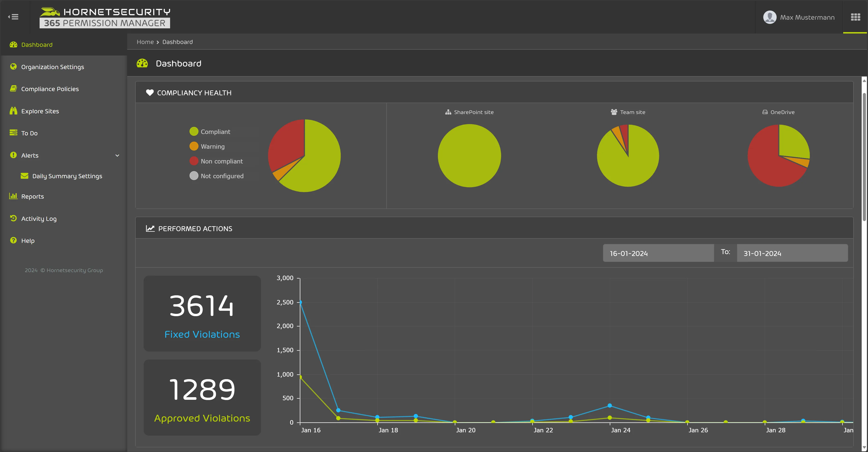View the Reports page
The width and height of the screenshot is (868, 452).
pos(32,196)
